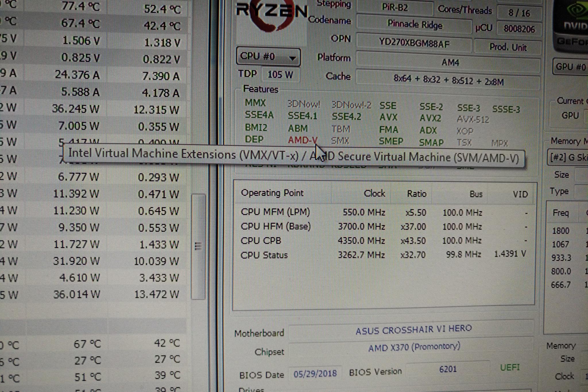Click the ADX feature label
This screenshot has height=392, width=588.
pyautogui.click(x=428, y=130)
